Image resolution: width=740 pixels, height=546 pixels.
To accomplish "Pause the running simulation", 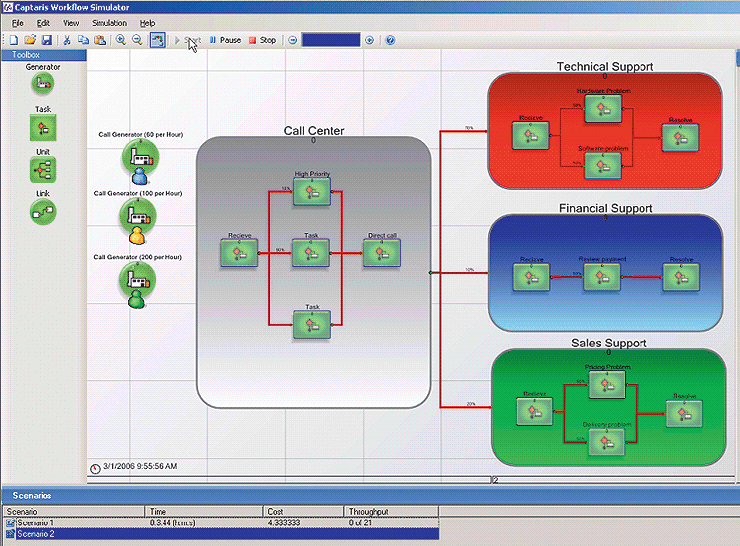I will (x=225, y=40).
